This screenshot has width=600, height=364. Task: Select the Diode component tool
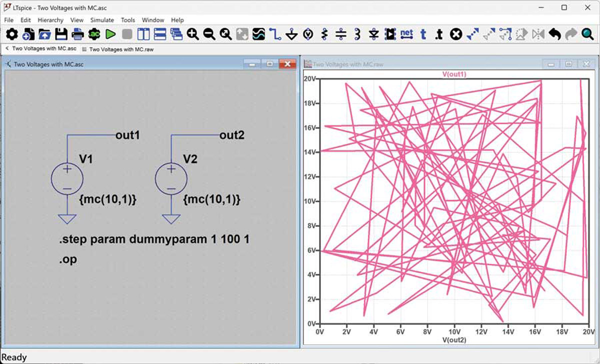[x=373, y=34]
